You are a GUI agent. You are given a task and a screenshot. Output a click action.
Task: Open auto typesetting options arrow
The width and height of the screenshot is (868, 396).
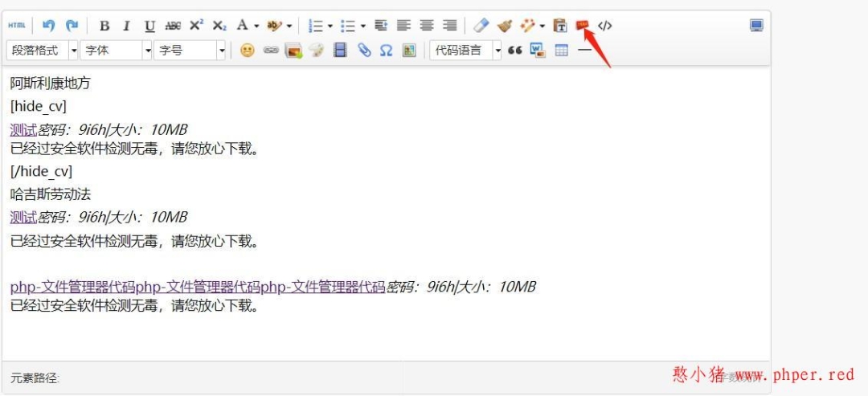click(x=542, y=26)
